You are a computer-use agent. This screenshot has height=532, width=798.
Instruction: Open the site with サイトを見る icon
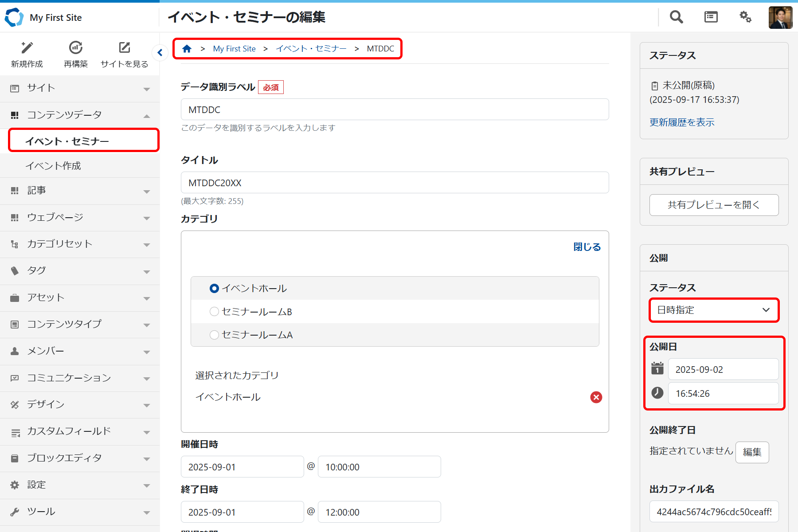point(124,47)
